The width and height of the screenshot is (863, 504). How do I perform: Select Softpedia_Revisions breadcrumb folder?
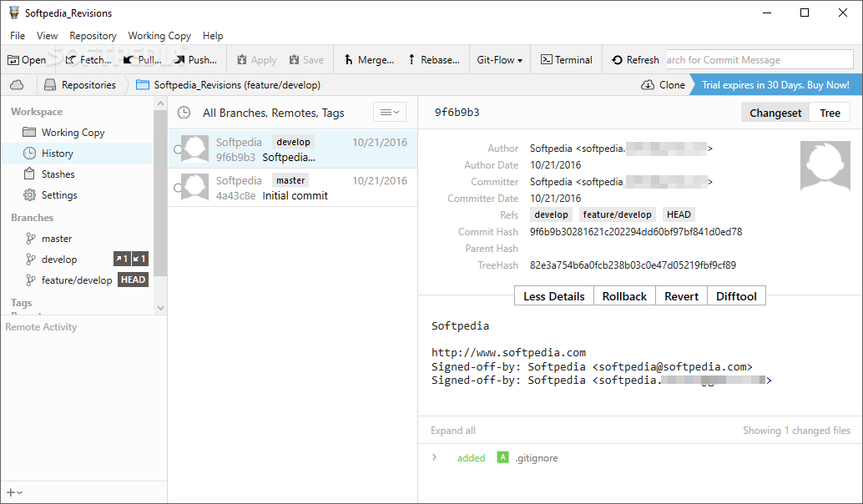click(x=228, y=85)
